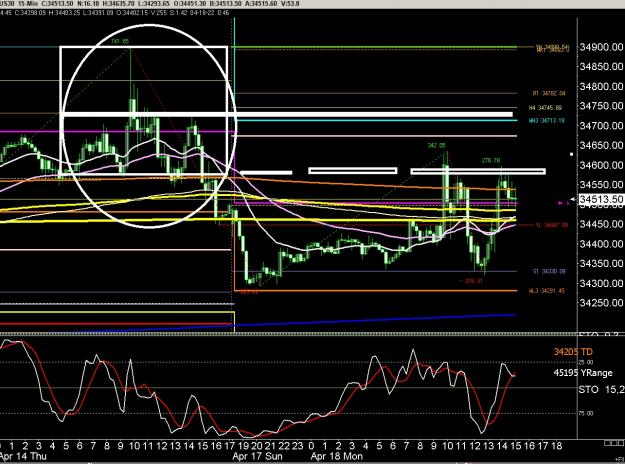Screen dimensions: 625x464
Task: Click the Apr 17 Sun date label
Action: [257, 456]
